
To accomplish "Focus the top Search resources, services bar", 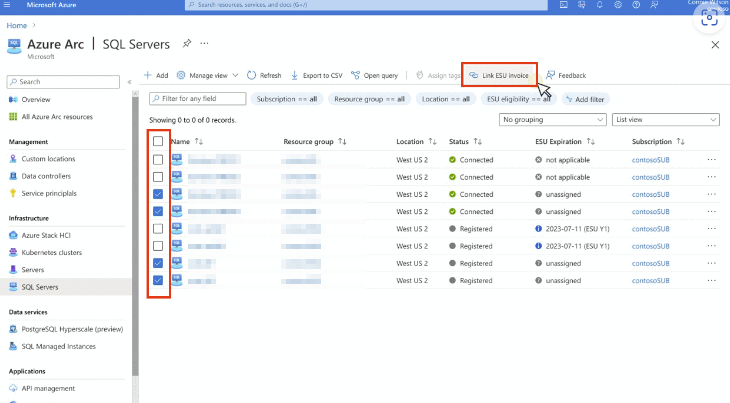I will [x=366, y=5].
